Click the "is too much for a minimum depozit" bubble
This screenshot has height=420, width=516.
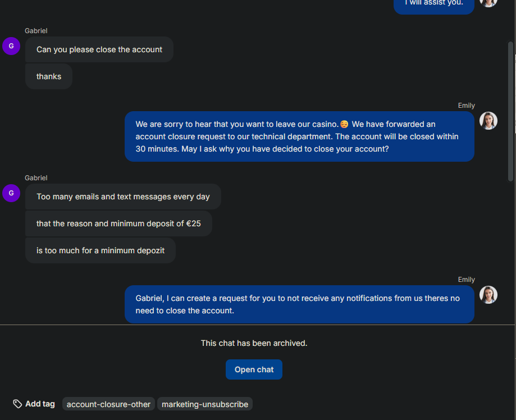(x=101, y=250)
